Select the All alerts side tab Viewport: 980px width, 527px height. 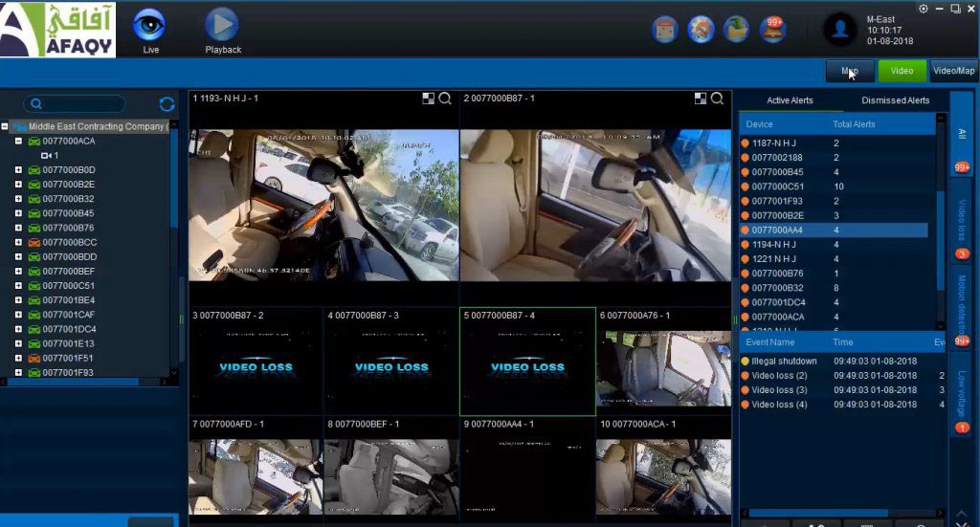[962, 133]
